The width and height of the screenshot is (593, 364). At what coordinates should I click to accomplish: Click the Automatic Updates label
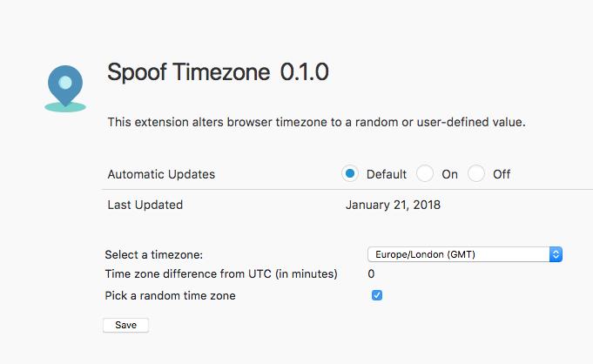tap(161, 174)
